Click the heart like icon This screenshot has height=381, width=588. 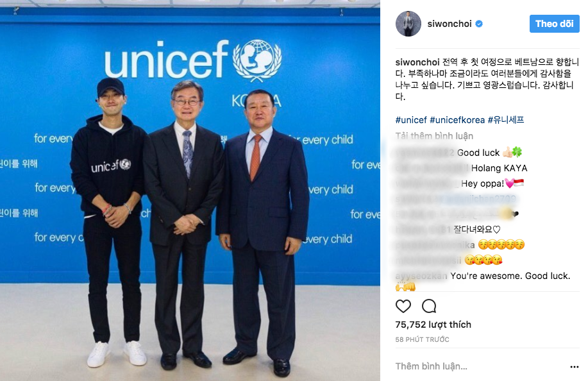403,307
